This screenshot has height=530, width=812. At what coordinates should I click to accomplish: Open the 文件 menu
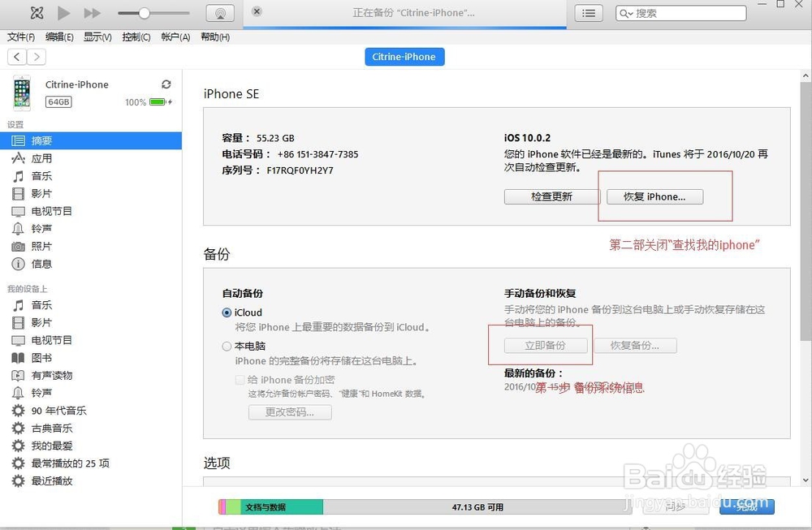coord(21,37)
